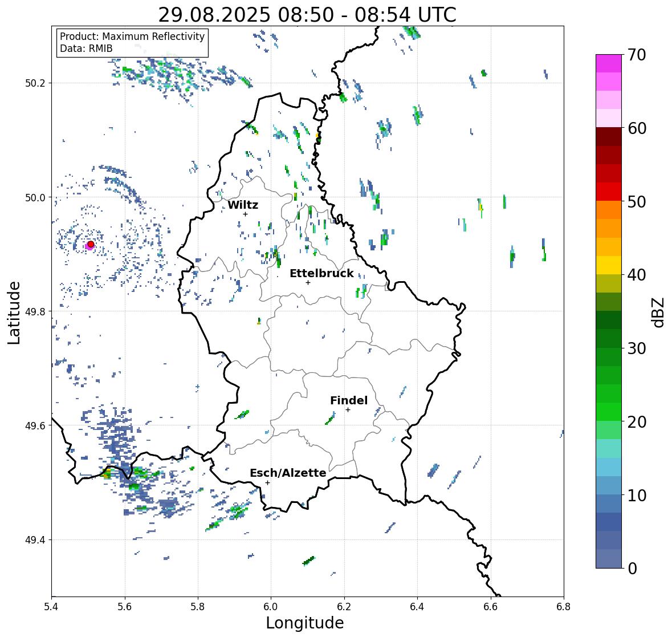
Task: Click the Latitude axis label
Action: click(x=14, y=313)
